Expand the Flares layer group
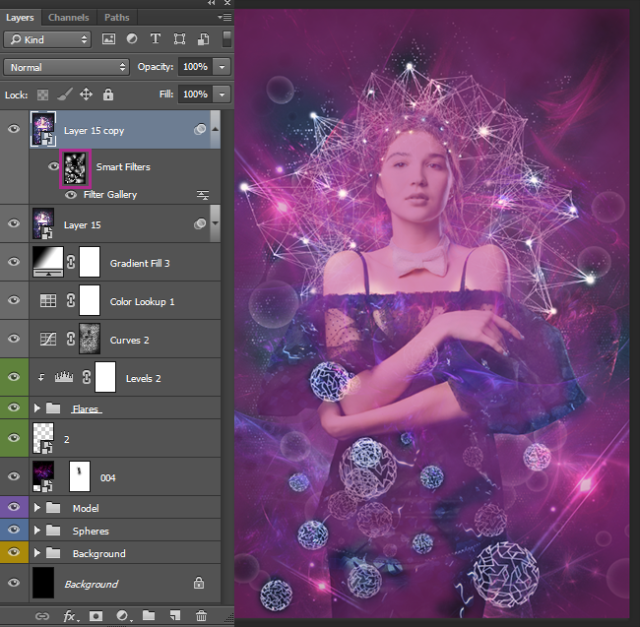 (39, 409)
